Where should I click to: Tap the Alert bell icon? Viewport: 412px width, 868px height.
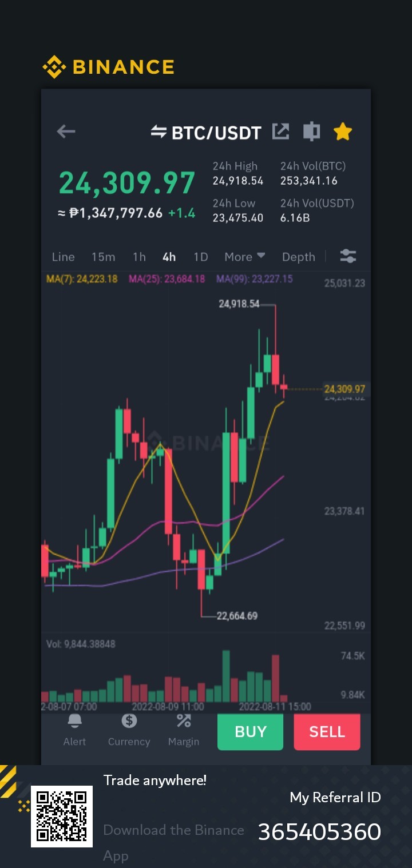74,721
